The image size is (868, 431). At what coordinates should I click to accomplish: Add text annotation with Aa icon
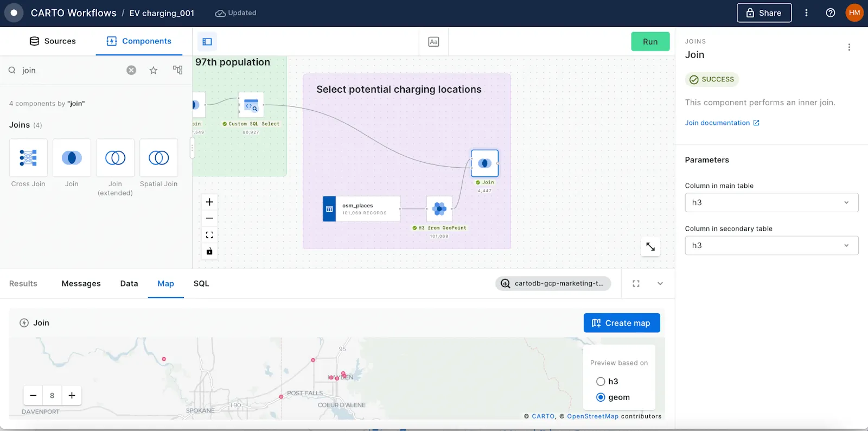(433, 42)
